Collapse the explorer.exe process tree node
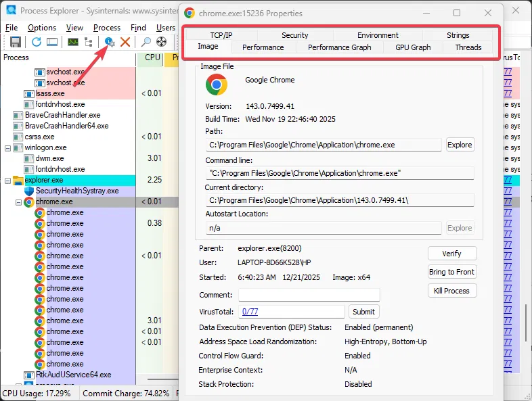The height and width of the screenshot is (401, 532). (7, 181)
